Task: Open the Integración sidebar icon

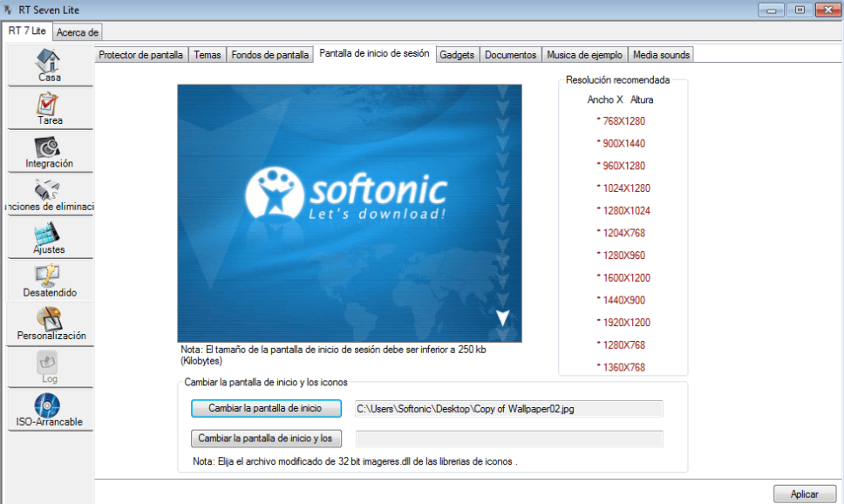Action: pos(49,147)
